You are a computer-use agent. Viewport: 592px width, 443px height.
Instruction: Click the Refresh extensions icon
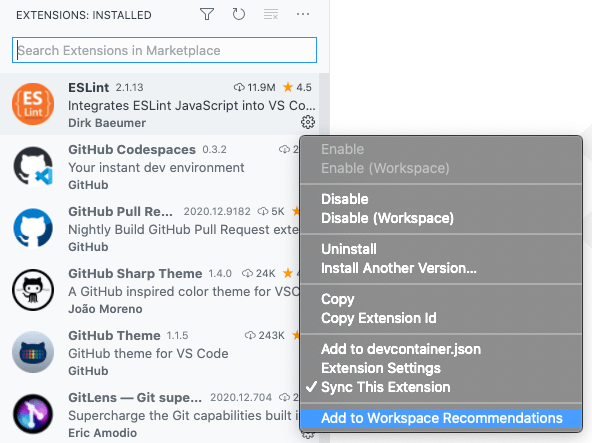[239, 14]
